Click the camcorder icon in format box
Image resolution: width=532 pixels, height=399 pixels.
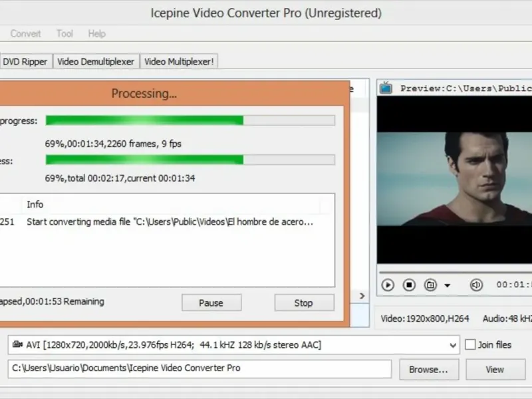tap(17, 344)
